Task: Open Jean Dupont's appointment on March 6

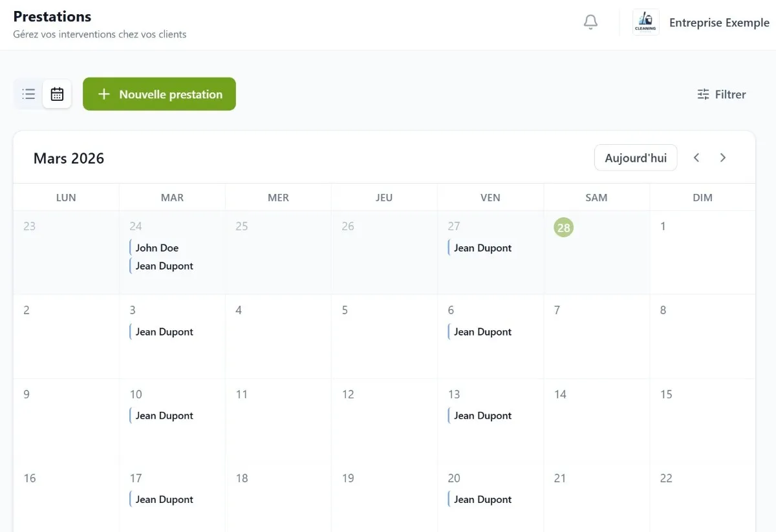Action: tap(482, 332)
